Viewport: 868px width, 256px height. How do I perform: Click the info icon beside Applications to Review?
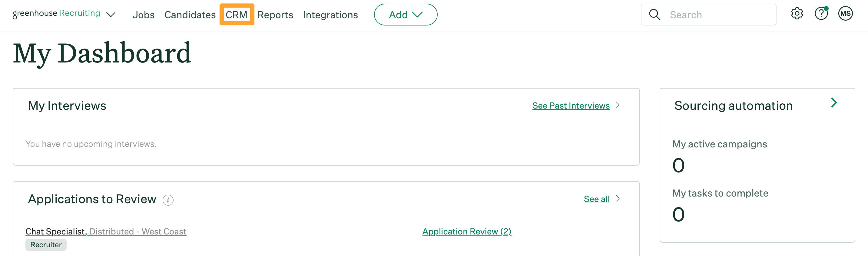(168, 200)
